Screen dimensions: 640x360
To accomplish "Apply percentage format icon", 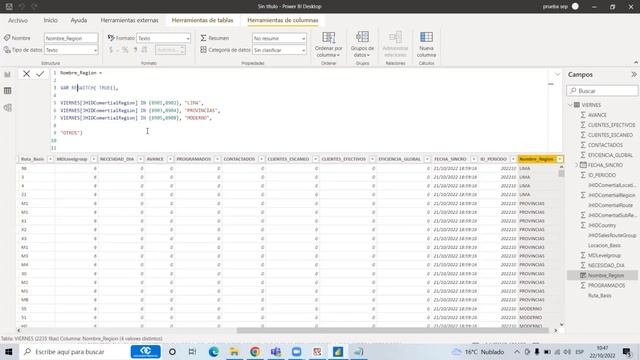I will [125, 50].
